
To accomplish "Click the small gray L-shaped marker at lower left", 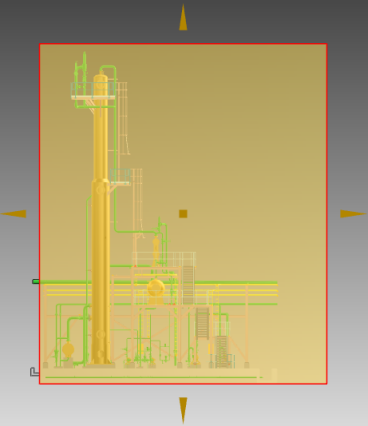I will pos(34,372).
